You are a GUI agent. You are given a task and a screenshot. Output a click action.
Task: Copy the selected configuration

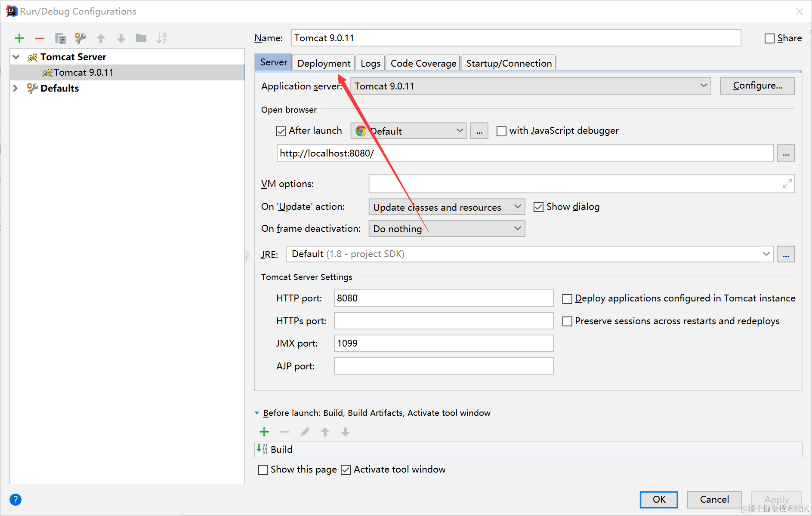(x=60, y=38)
